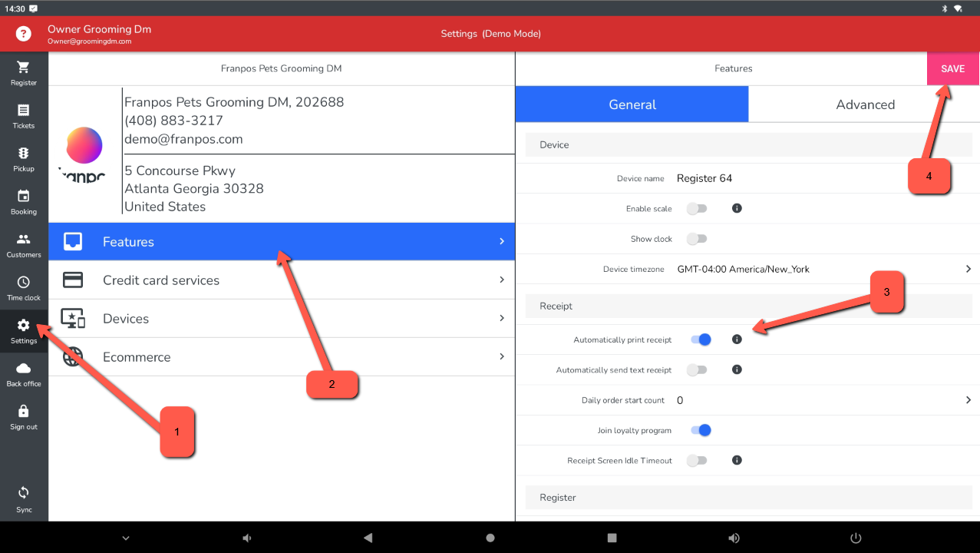Open the Customers sidebar icon
This screenshot has height=553, width=980.
tap(24, 240)
